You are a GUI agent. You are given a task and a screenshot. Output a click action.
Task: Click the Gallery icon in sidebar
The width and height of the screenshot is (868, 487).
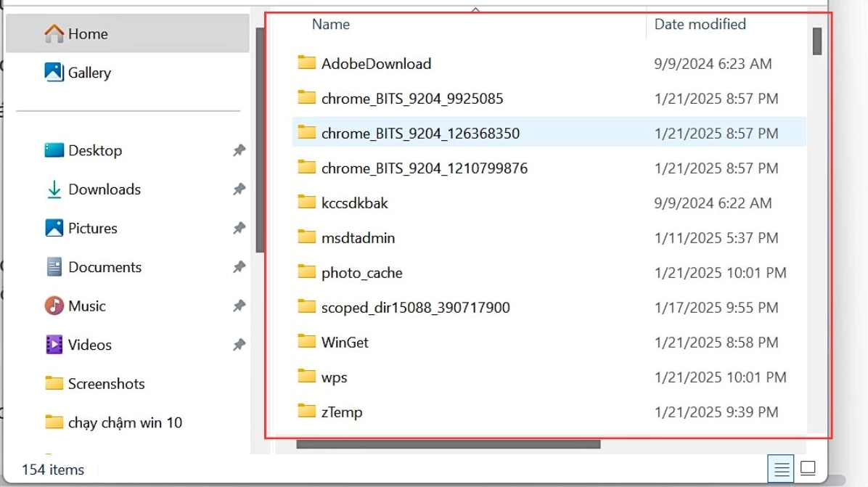click(54, 73)
